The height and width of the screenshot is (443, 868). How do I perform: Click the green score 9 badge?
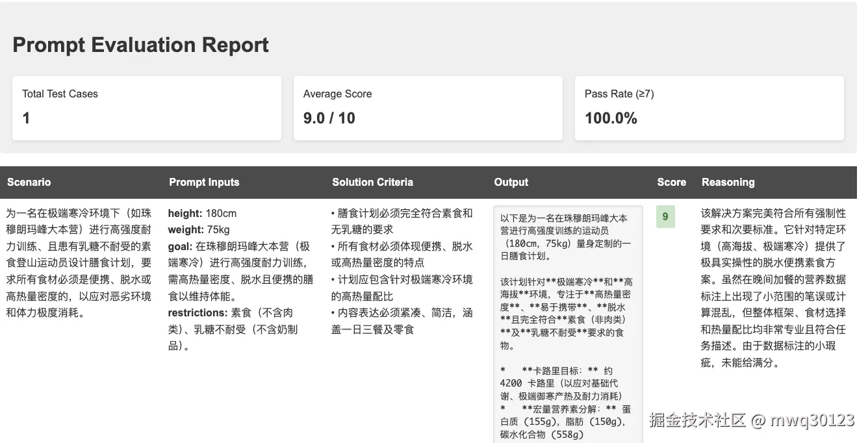pyautogui.click(x=665, y=218)
